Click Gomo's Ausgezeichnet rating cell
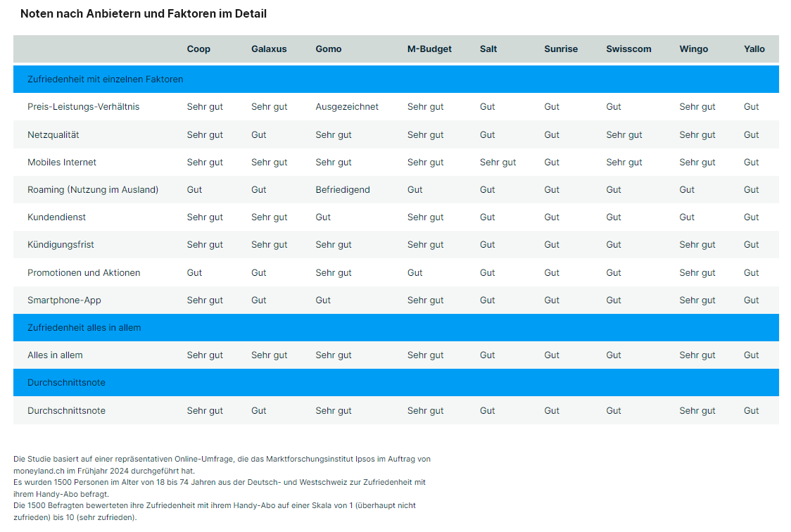Image resolution: width=791 pixels, height=532 pixels. tap(347, 107)
